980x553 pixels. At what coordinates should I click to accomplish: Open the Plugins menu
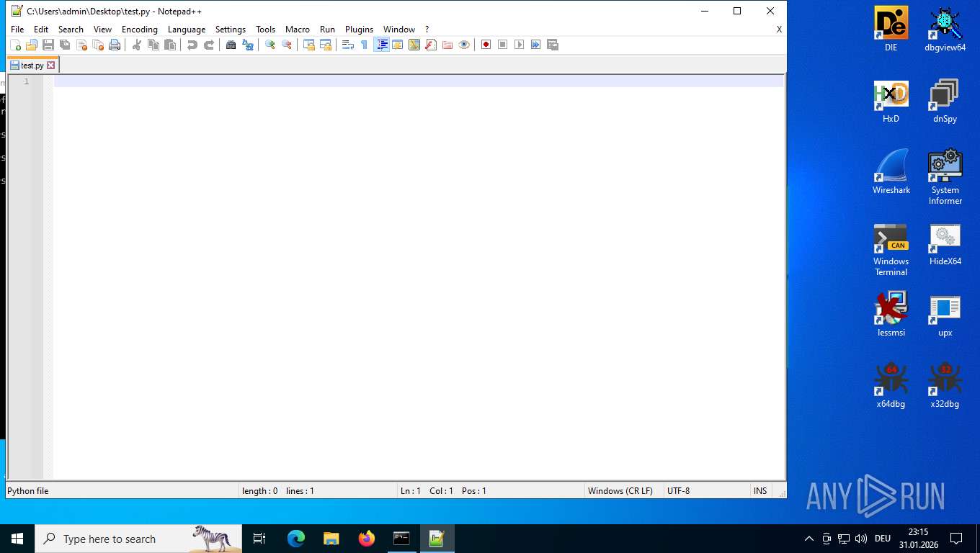pos(359,30)
